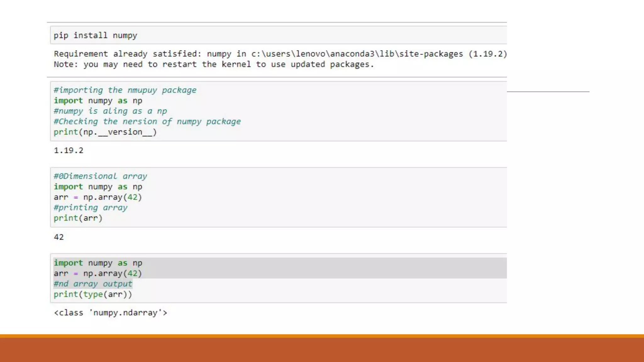
Task: Click the print(arr) line
Action: 78,218
